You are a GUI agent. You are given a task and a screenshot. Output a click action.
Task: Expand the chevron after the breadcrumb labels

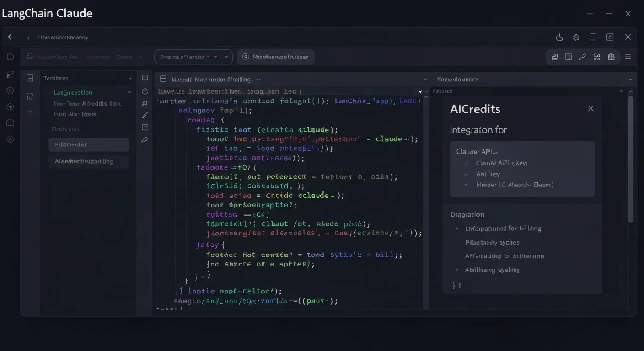tap(141, 58)
